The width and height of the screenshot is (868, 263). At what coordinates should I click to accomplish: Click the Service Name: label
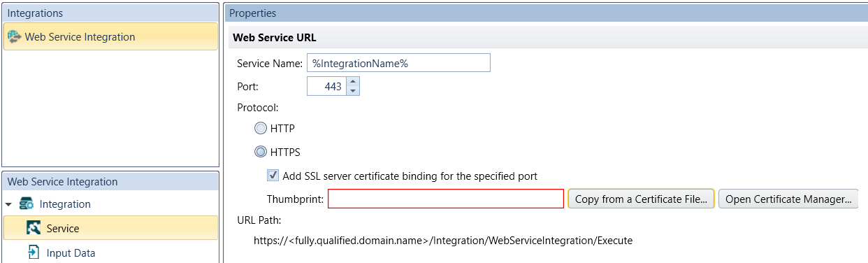[269, 63]
